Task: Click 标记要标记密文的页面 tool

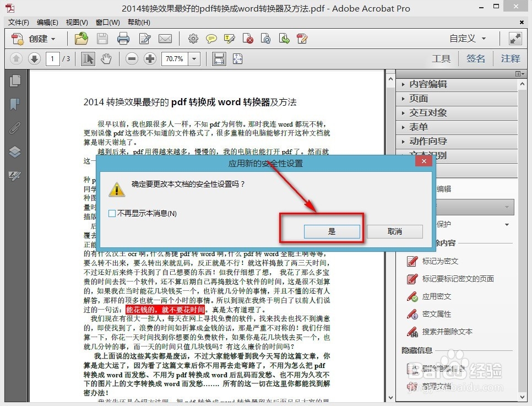Action: pos(450,279)
